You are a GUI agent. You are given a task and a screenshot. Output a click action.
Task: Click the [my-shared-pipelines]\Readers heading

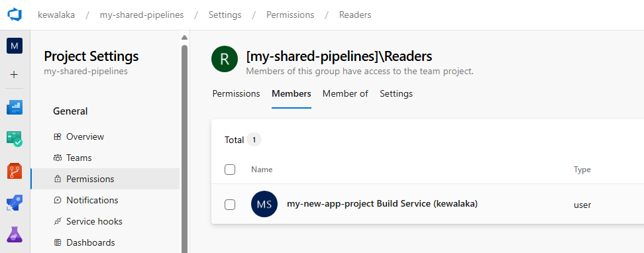pos(339,56)
